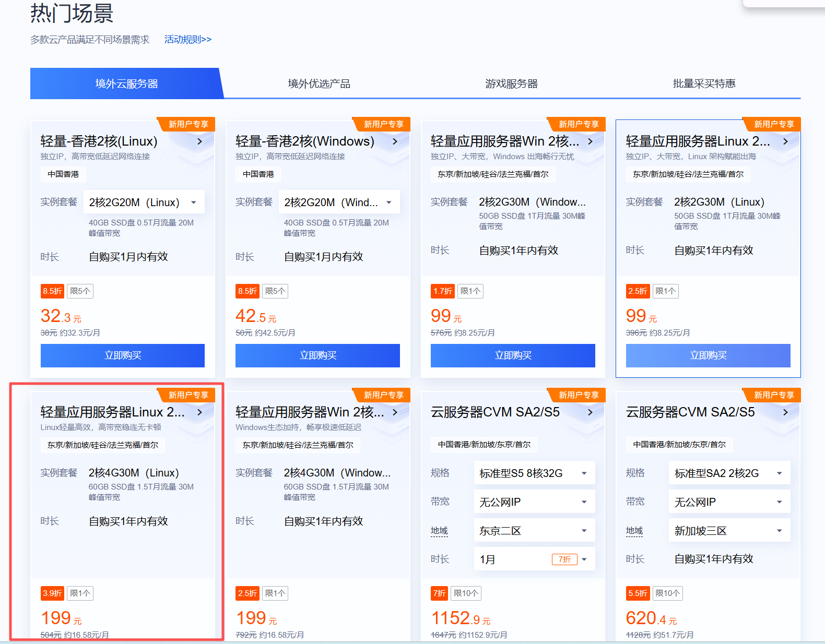Click arrow beside top-row 轻量应用服务器Linux 2 card with 2核2G30M plan

coord(785,141)
